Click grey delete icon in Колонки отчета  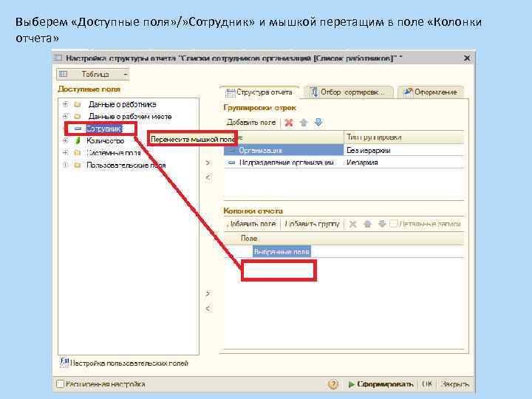pos(353,224)
